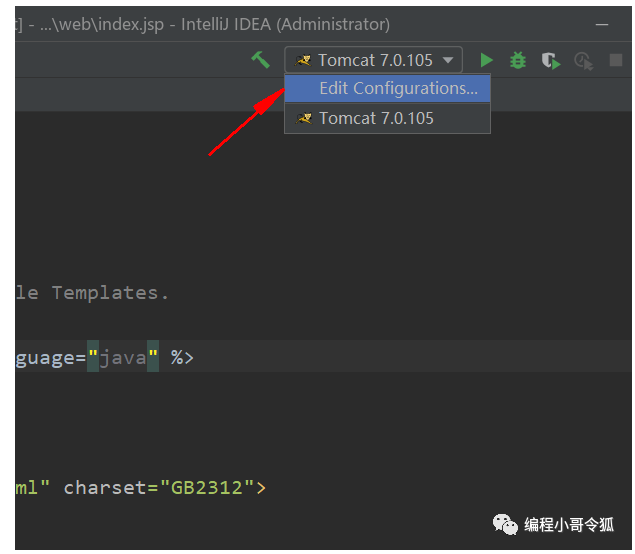Click the dropdown arrow beside Tomcat 7.0.105
Viewport: 635px width, 554px height.
[x=448, y=60]
